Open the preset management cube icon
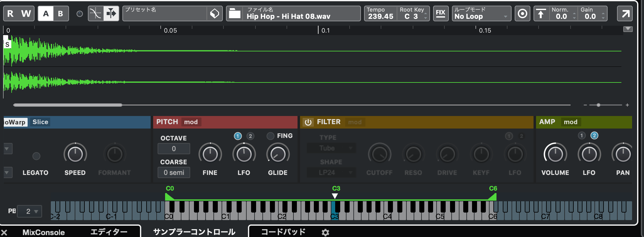 click(215, 13)
